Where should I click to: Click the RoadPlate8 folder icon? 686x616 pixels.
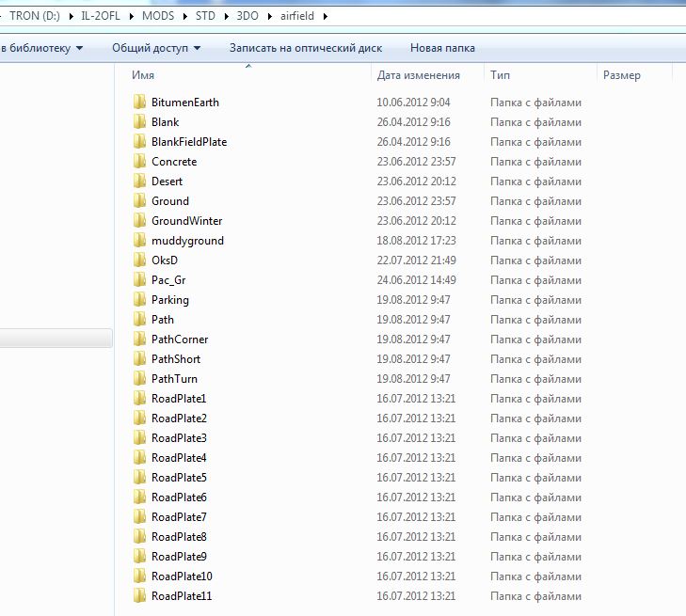tap(139, 536)
